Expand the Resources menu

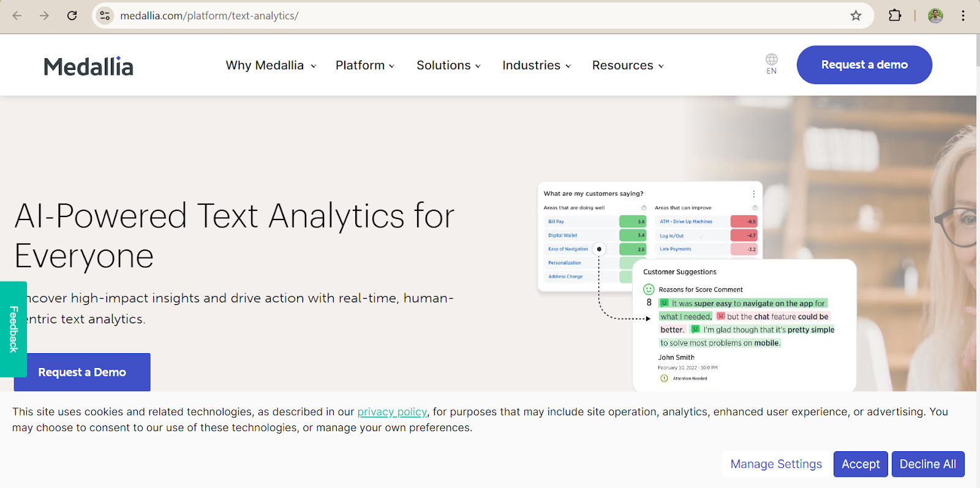[628, 66]
